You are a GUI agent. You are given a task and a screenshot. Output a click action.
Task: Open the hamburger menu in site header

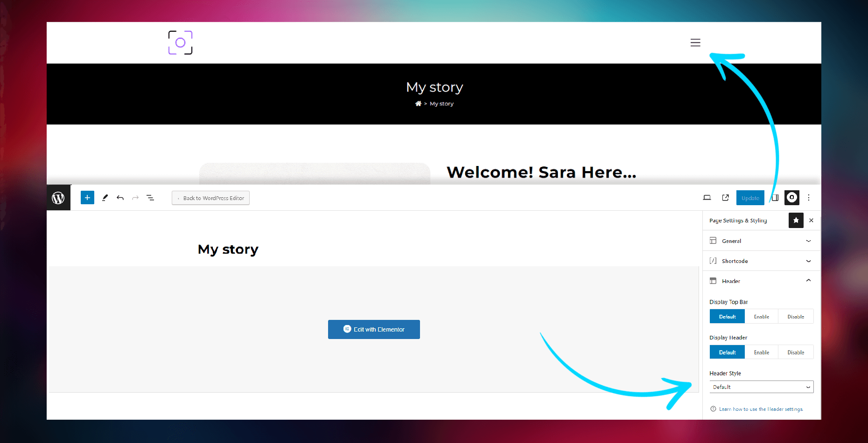click(x=695, y=42)
